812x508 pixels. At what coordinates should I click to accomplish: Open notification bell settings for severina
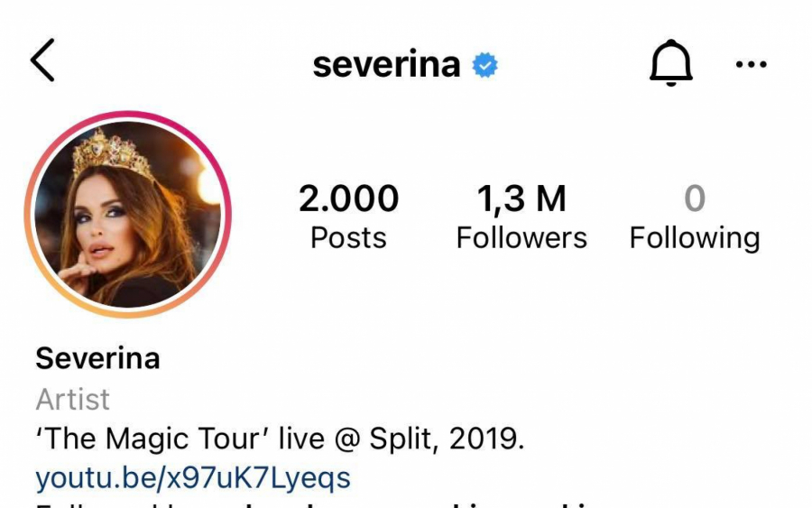click(x=670, y=62)
